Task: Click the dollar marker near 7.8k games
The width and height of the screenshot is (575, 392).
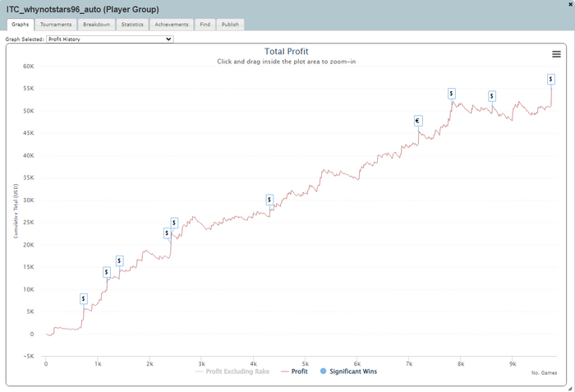Action: click(x=452, y=94)
